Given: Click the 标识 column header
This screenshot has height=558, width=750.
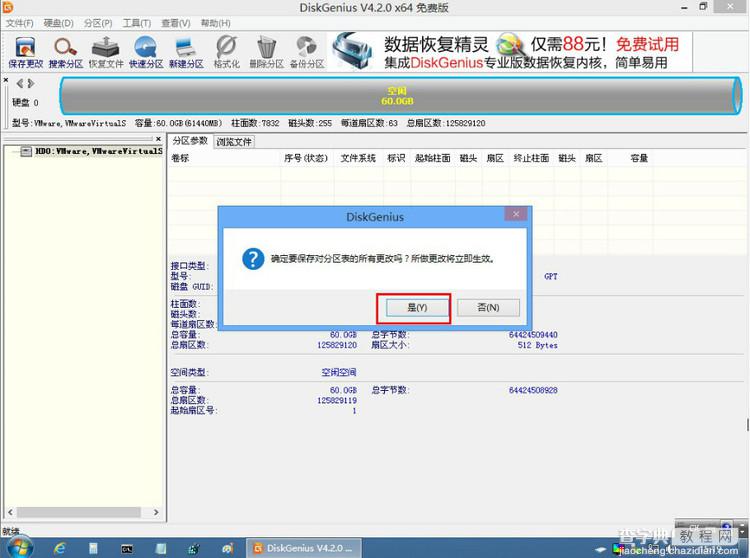Looking at the screenshot, I should (x=396, y=158).
